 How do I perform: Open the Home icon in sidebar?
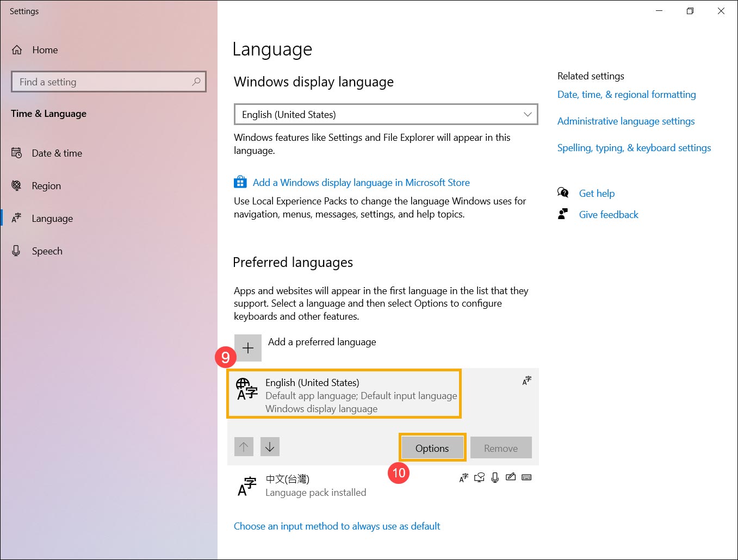point(17,50)
